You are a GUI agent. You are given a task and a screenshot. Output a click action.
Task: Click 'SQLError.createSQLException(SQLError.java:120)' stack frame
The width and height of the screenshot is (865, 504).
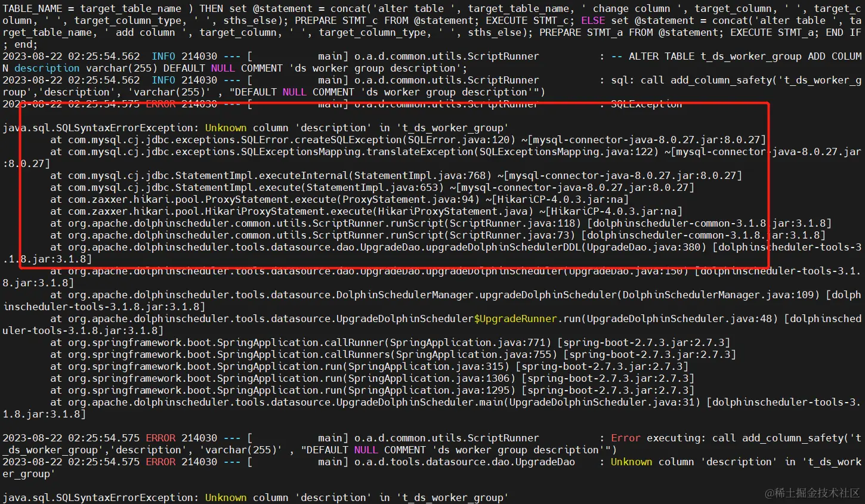378,140
